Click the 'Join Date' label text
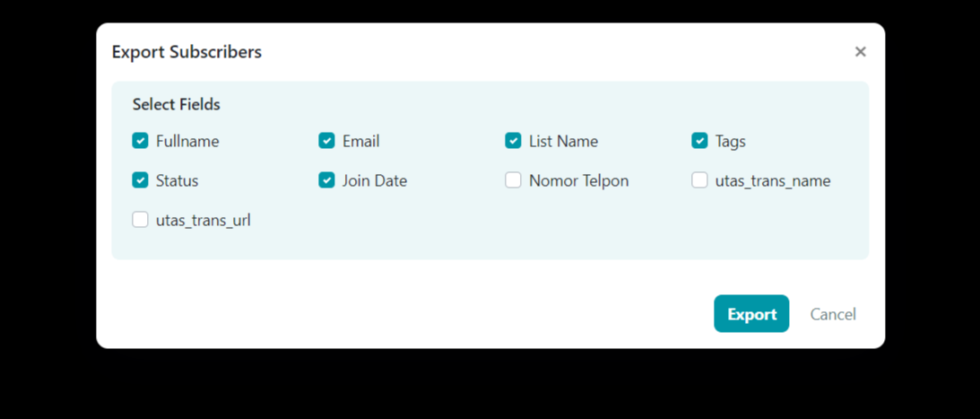Image resolution: width=980 pixels, height=419 pixels. (375, 180)
